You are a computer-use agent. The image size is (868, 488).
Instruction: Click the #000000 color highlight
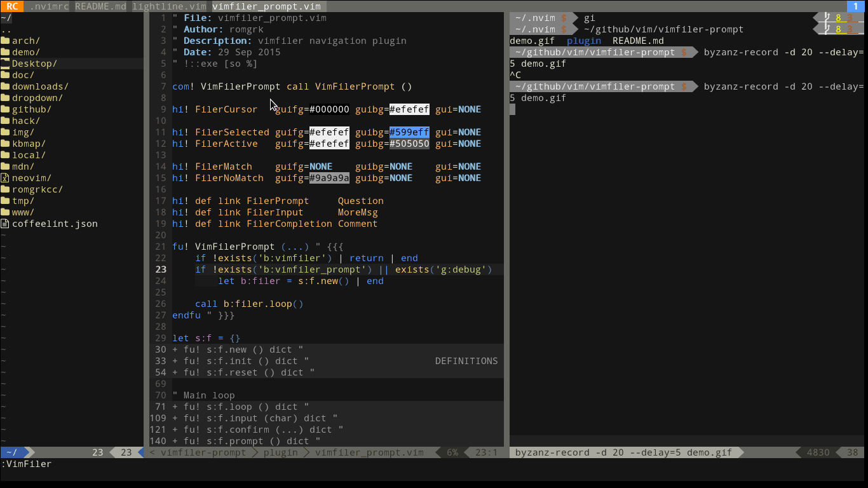[329, 109]
